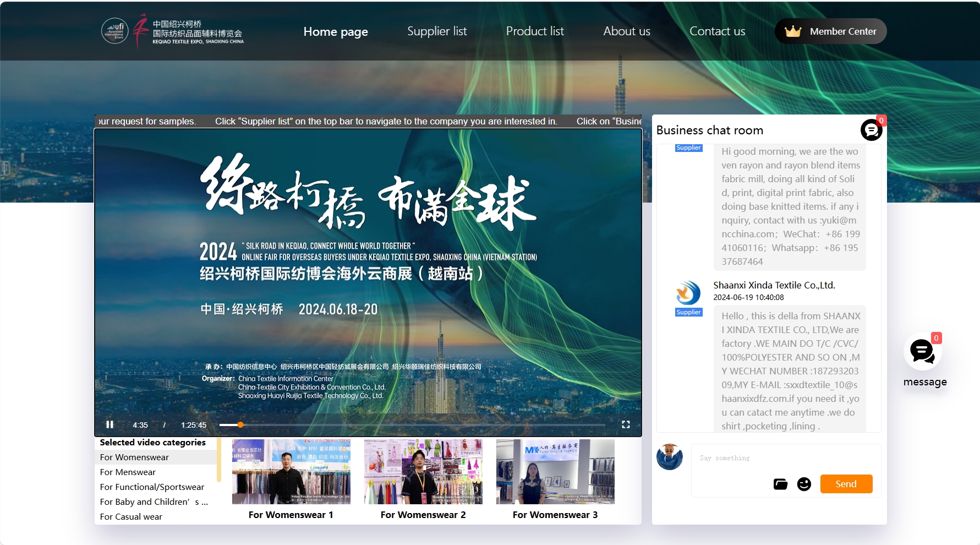The image size is (980, 545).
Task: Click the orange video progress handle
Action: [x=240, y=424]
